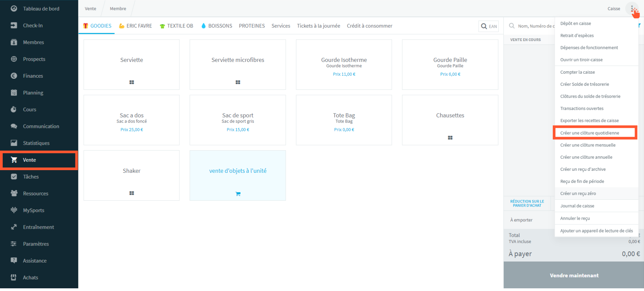Open the TEXTILE OB tab
The height and width of the screenshot is (291, 644).
click(176, 26)
